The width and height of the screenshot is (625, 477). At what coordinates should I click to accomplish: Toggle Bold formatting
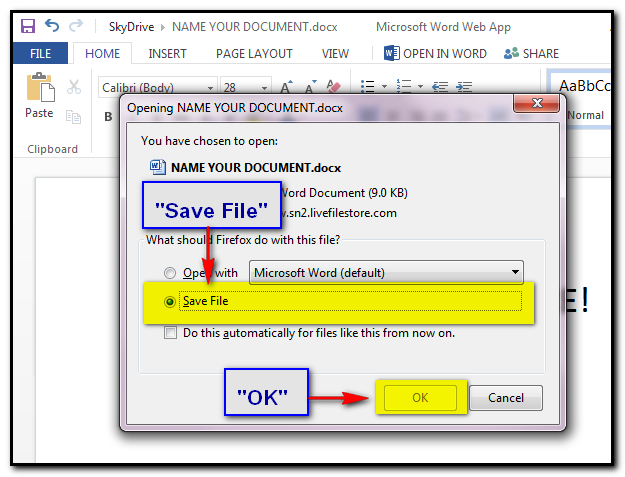(x=108, y=116)
